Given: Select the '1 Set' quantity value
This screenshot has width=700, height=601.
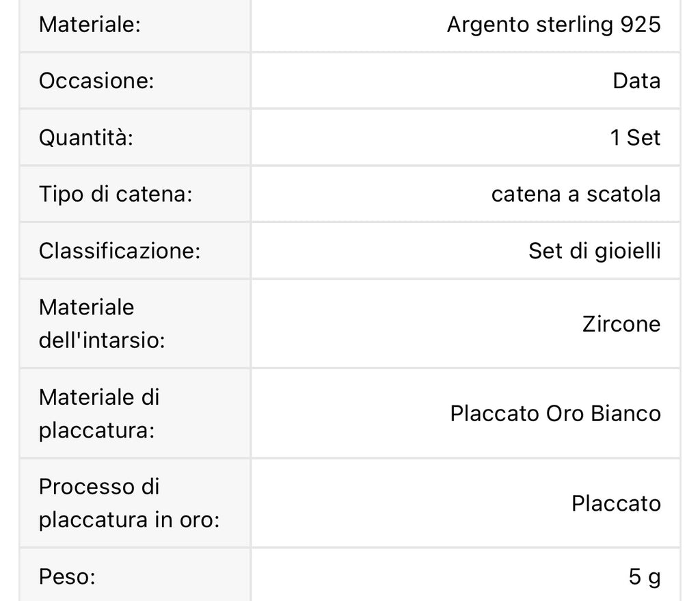Looking at the screenshot, I should pyautogui.click(x=635, y=137).
